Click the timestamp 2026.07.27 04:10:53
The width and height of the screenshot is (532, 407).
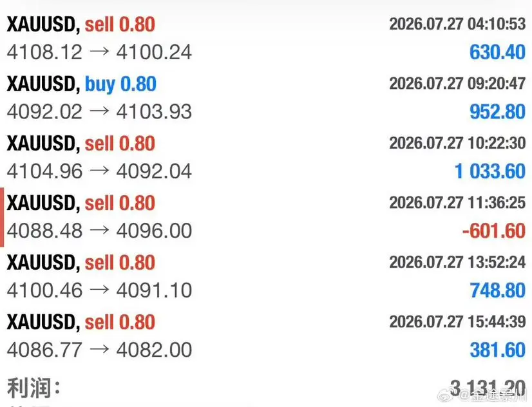[457, 24]
